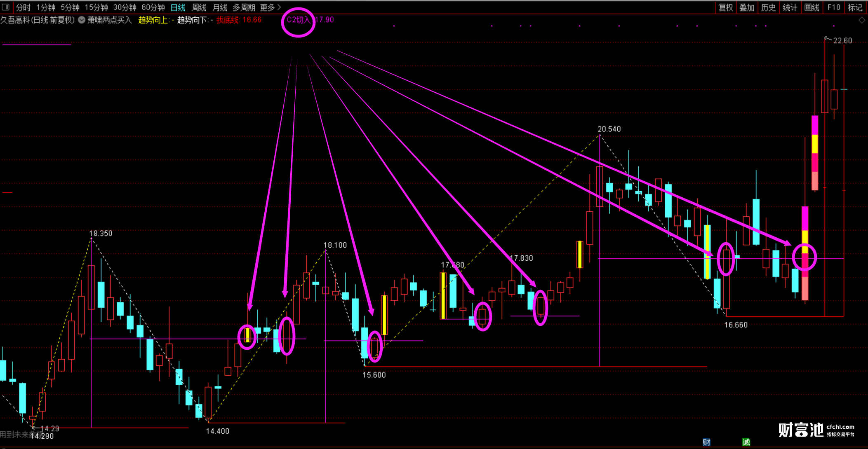Click the 萧啸两点买入 indicator name

(x=109, y=20)
